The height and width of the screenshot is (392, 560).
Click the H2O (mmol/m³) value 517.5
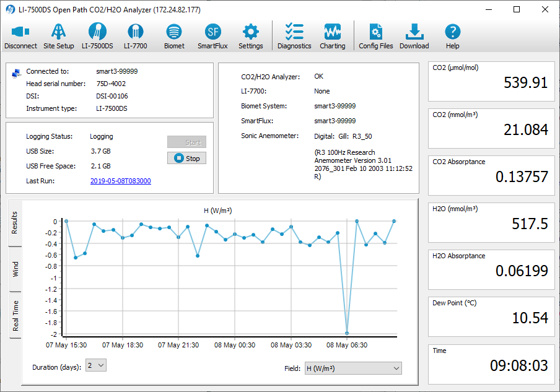pyautogui.click(x=530, y=224)
